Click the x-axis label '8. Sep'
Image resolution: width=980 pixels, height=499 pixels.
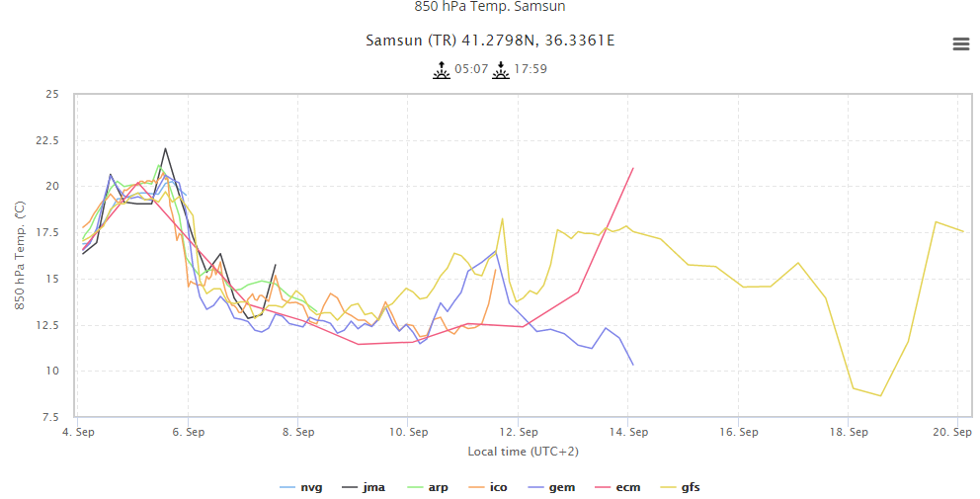298,432
